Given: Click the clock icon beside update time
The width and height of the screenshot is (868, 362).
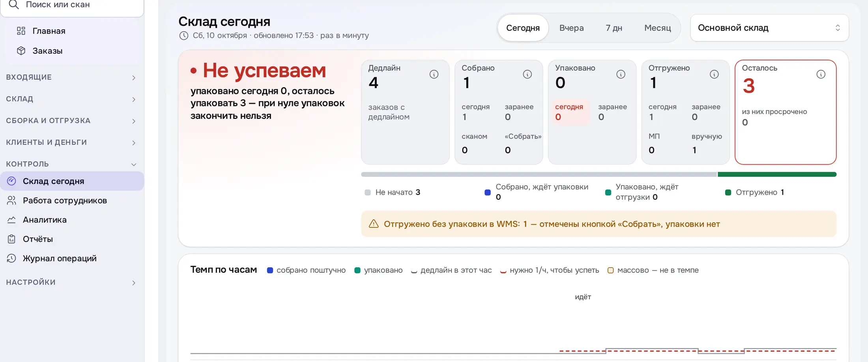Looking at the screenshot, I should click(183, 36).
